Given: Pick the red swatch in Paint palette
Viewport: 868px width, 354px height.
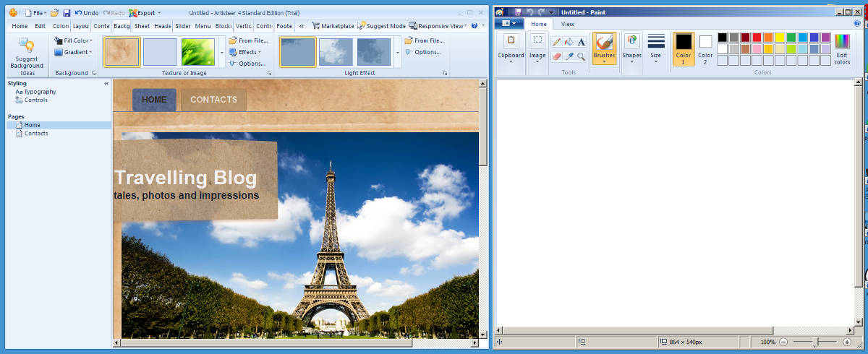Looking at the screenshot, I should tap(757, 37).
